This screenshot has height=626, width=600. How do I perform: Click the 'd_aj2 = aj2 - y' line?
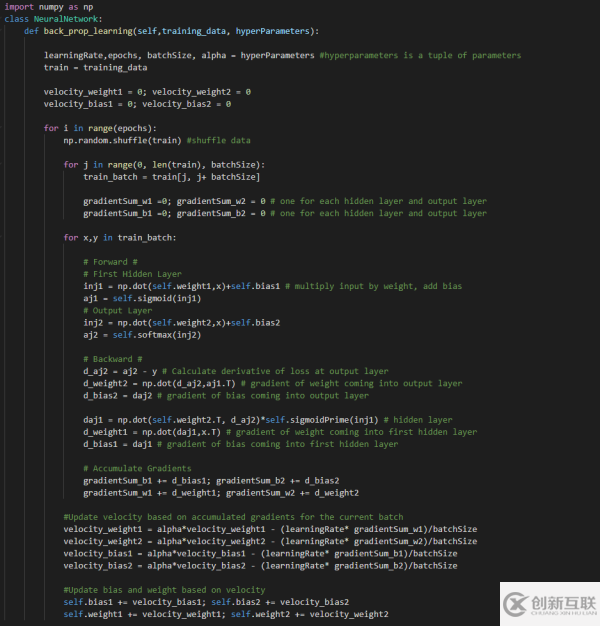pos(236,371)
